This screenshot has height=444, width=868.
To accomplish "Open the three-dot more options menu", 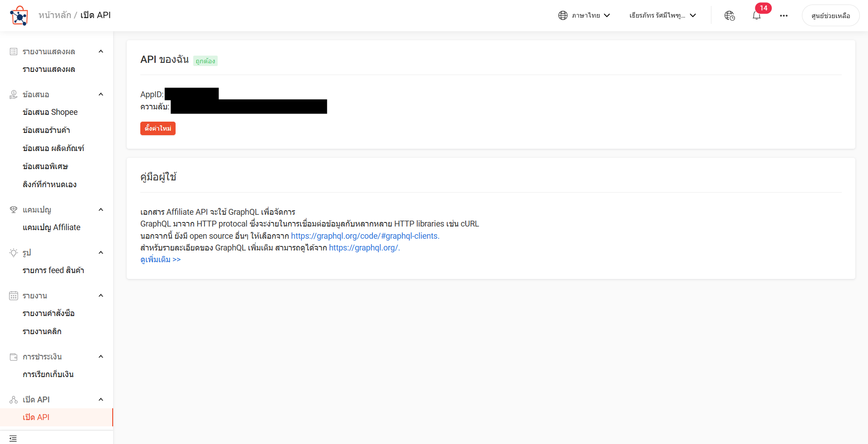I will point(783,16).
